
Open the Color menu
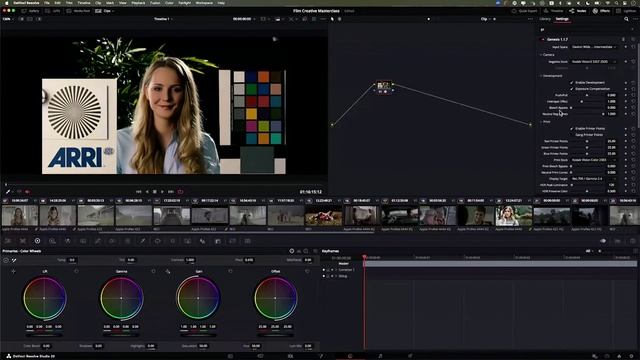click(x=169, y=3)
